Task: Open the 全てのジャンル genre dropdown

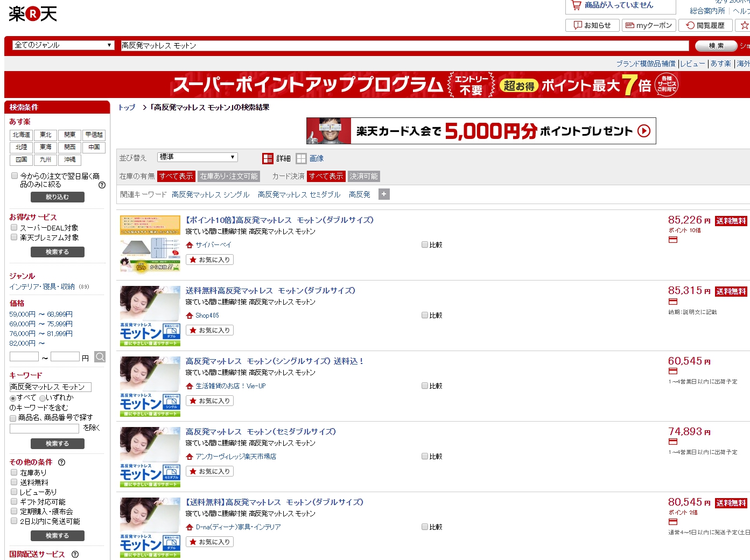Action: [64, 45]
